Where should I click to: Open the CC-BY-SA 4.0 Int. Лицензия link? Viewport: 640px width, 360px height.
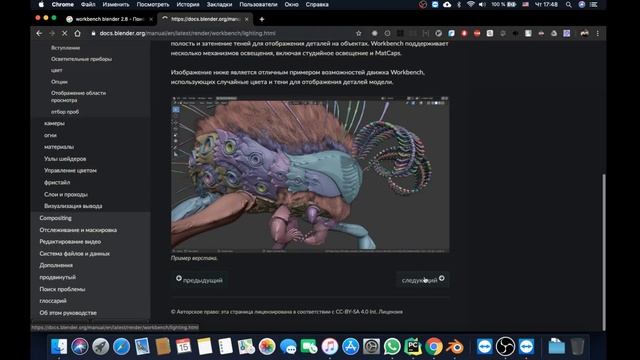point(369,312)
